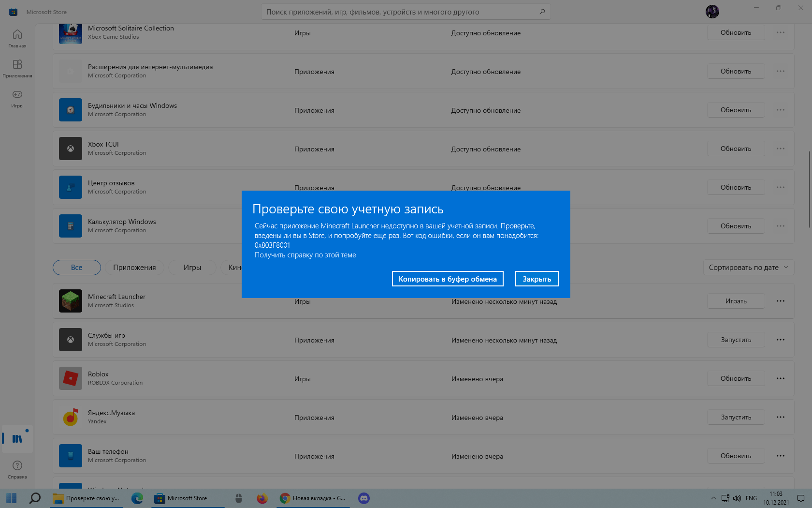Screen dimensions: 812x508
Task: Open more options for Службы игр
Action: point(781,340)
